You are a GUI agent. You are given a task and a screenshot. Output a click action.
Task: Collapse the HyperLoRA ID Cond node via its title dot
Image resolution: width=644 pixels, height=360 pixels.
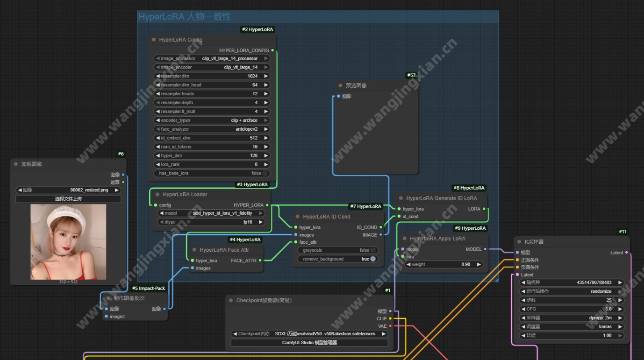click(298, 217)
